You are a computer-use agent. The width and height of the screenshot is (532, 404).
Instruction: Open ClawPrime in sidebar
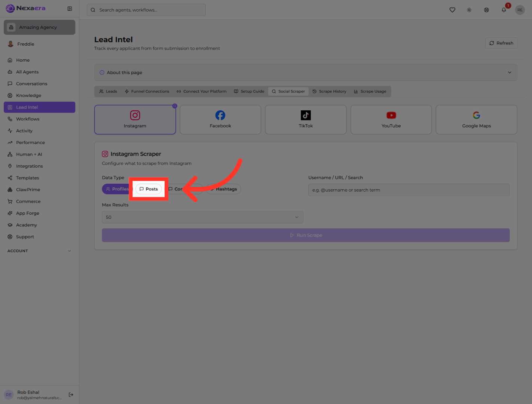click(39, 190)
